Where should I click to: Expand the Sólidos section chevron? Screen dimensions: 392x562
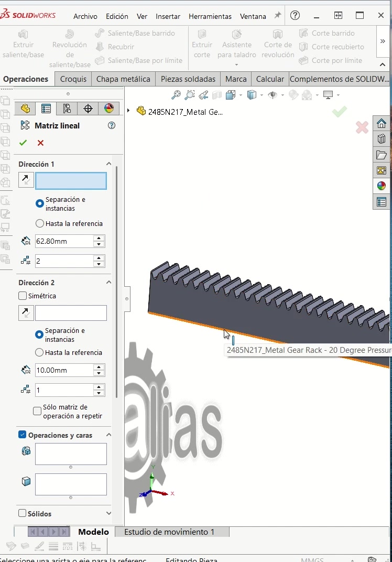coord(108,513)
